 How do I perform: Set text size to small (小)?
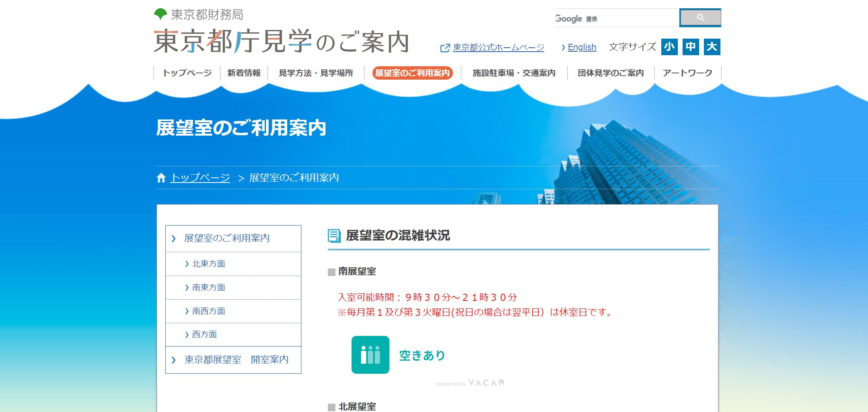click(x=669, y=47)
